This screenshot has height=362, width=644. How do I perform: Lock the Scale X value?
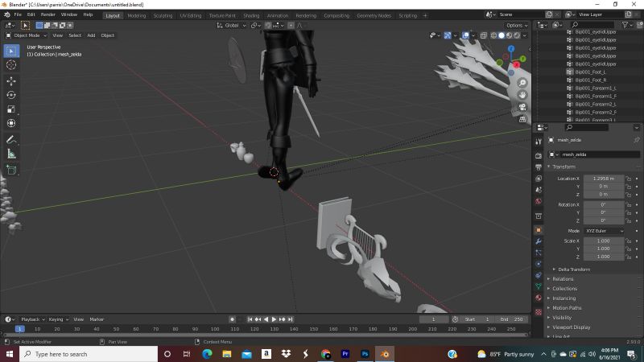[629, 241]
